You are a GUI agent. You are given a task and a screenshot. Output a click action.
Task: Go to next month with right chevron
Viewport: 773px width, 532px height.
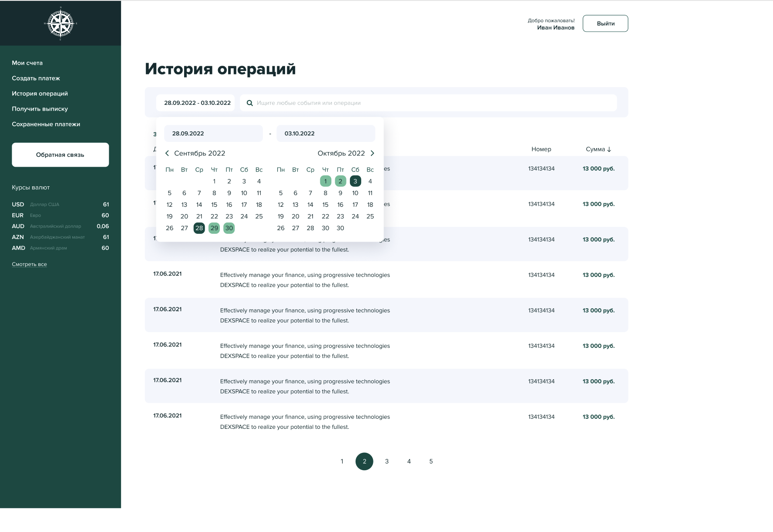[372, 153]
